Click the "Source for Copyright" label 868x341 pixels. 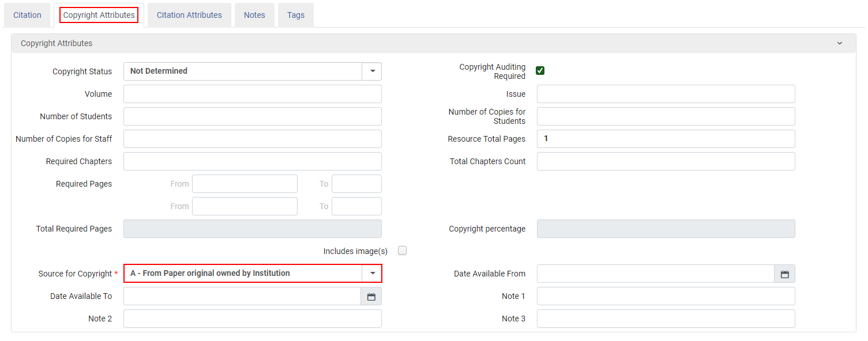pyautogui.click(x=75, y=274)
